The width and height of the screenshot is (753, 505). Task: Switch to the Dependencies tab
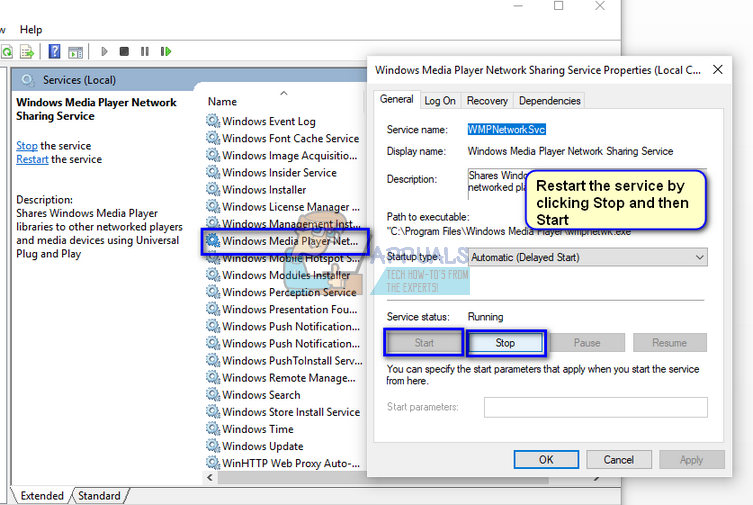[549, 101]
